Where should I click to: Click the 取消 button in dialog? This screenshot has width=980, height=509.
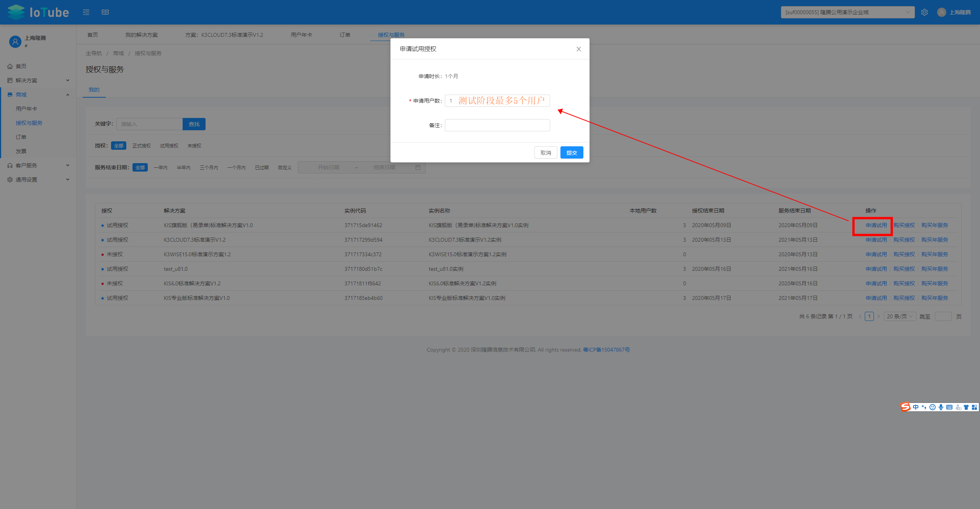546,152
